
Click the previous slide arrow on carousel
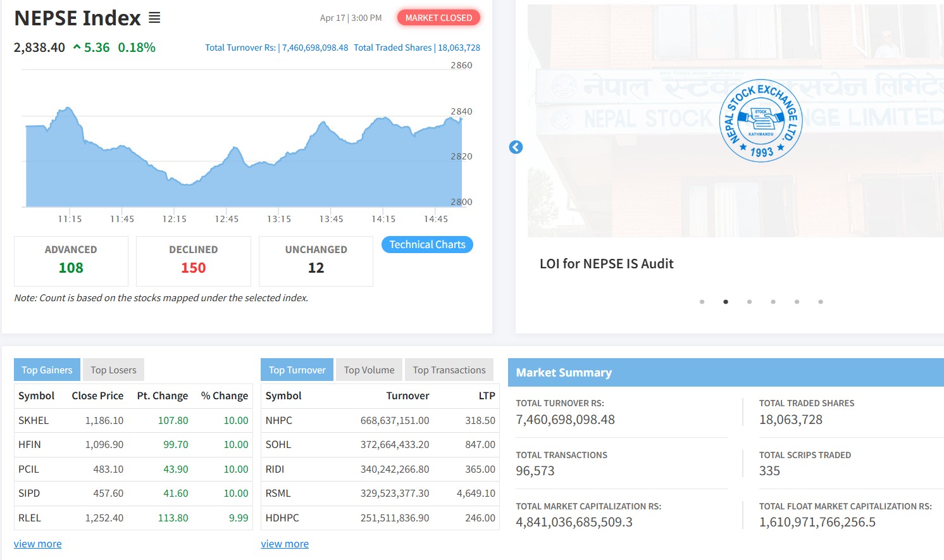pyautogui.click(x=516, y=147)
